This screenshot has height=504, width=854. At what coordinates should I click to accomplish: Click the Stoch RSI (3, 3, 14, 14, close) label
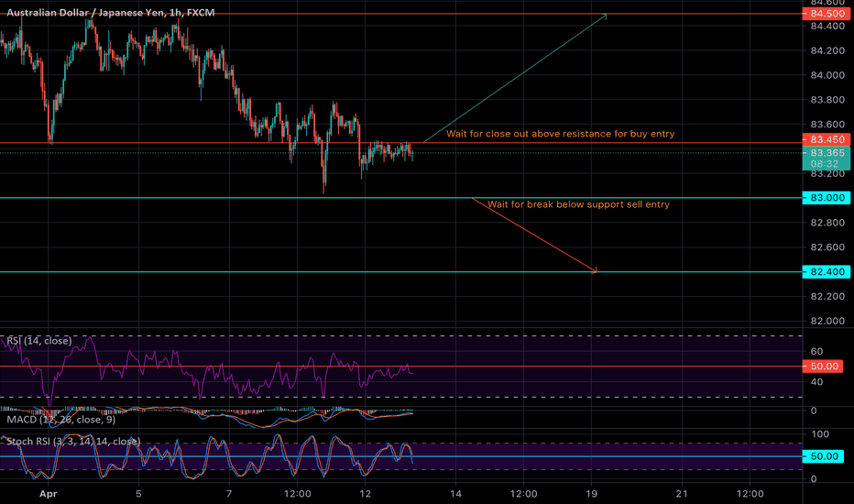pyautogui.click(x=73, y=442)
